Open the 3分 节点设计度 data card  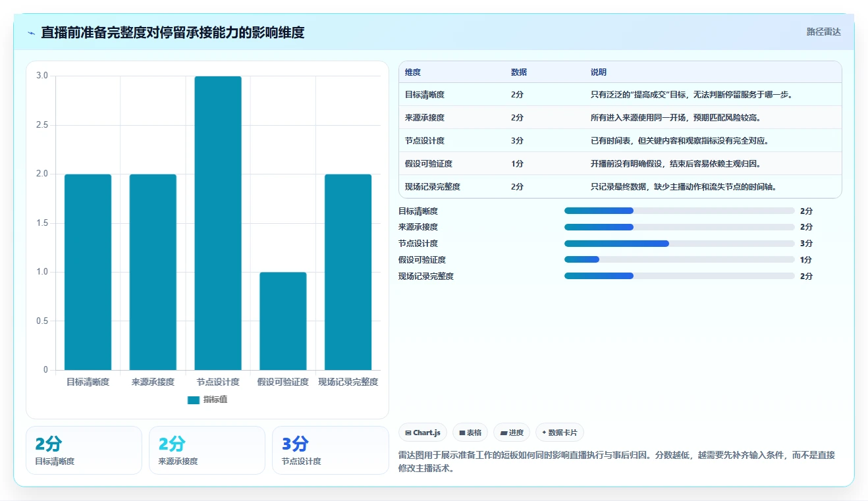(330, 450)
